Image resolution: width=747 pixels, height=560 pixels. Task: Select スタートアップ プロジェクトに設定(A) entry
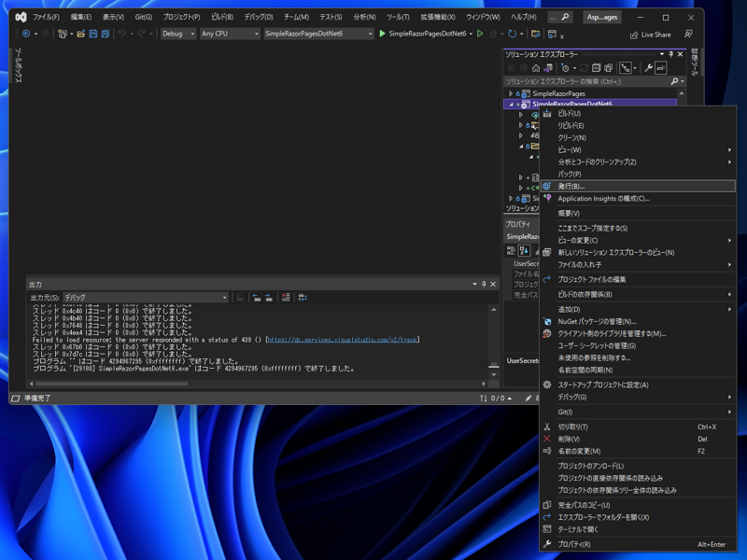click(638, 385)
